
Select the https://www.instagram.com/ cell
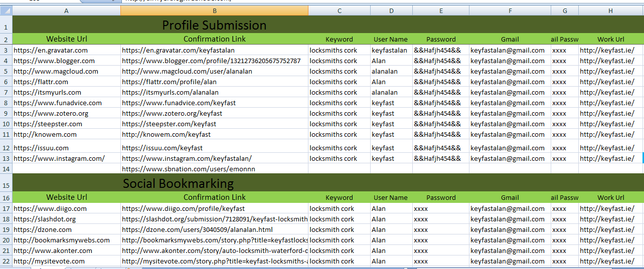point(67,158)
